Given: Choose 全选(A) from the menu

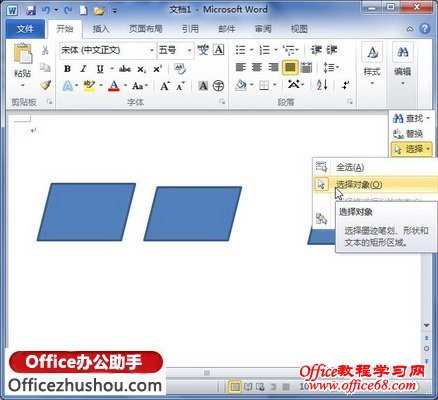Looking at the screenshot, I should click(x=350, y=167).
